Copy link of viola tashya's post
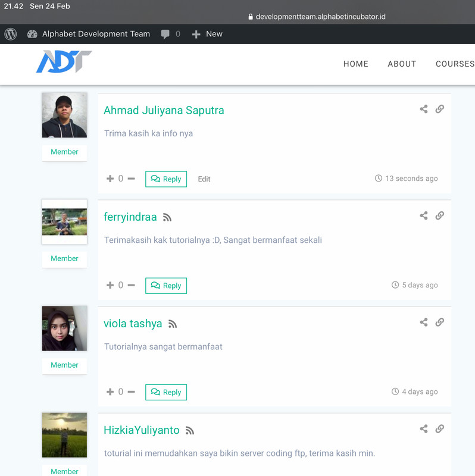Screen dimensions: 475x476 [x=440, y=322]
